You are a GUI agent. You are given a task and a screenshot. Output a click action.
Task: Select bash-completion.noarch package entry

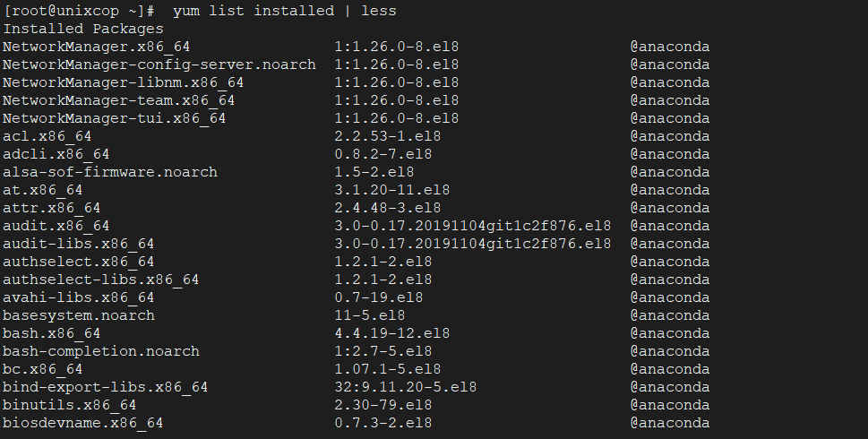[x=100, y=351]
